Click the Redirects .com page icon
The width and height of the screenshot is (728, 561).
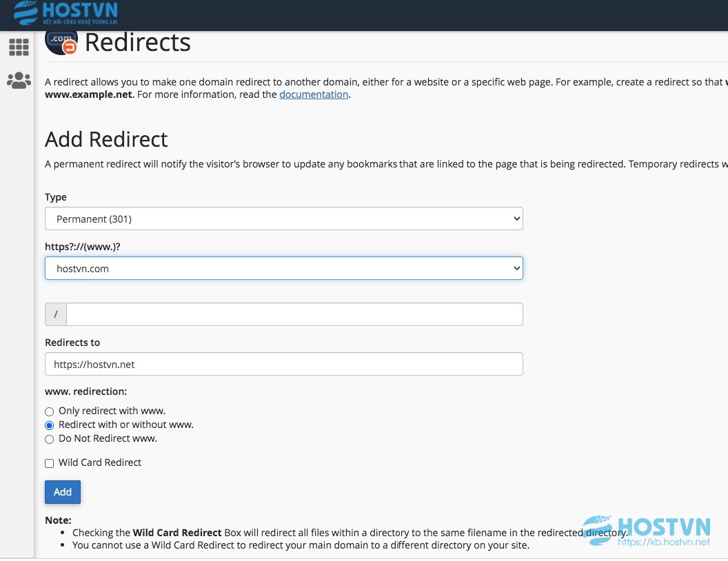(61, 42)
